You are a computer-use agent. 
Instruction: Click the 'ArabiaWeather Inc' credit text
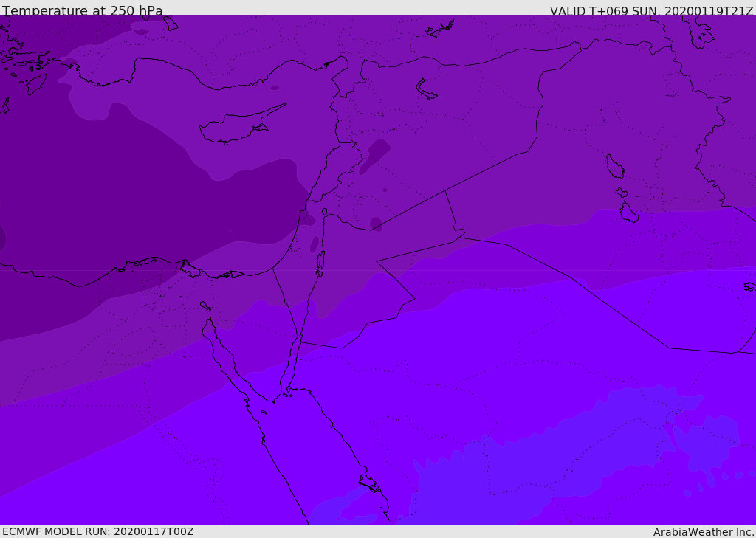(x=703, y=532)
